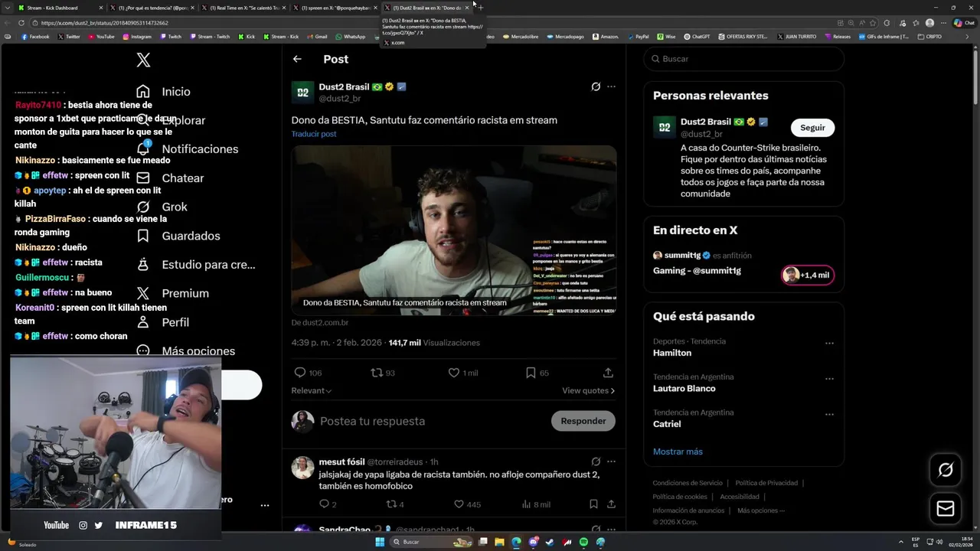Click the browser address bar URL
This screenshot has width=980, height=551.
pos(104,23)
